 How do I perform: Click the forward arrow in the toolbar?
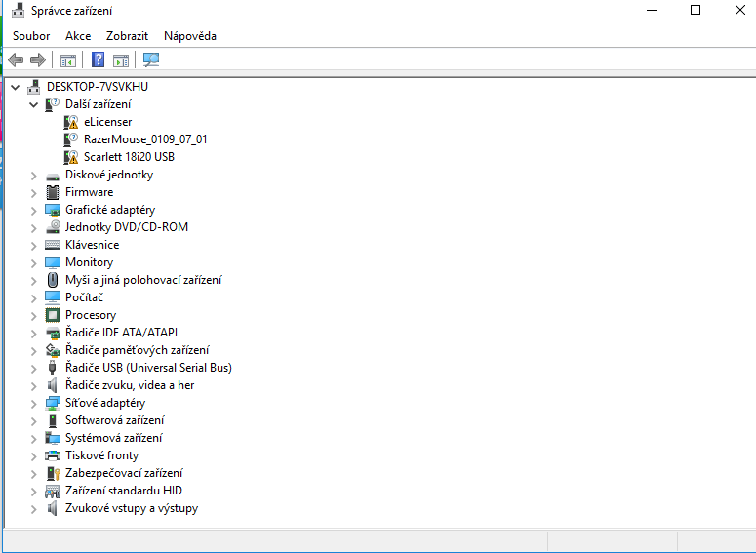pyautogui.click(x=38, y=60)
